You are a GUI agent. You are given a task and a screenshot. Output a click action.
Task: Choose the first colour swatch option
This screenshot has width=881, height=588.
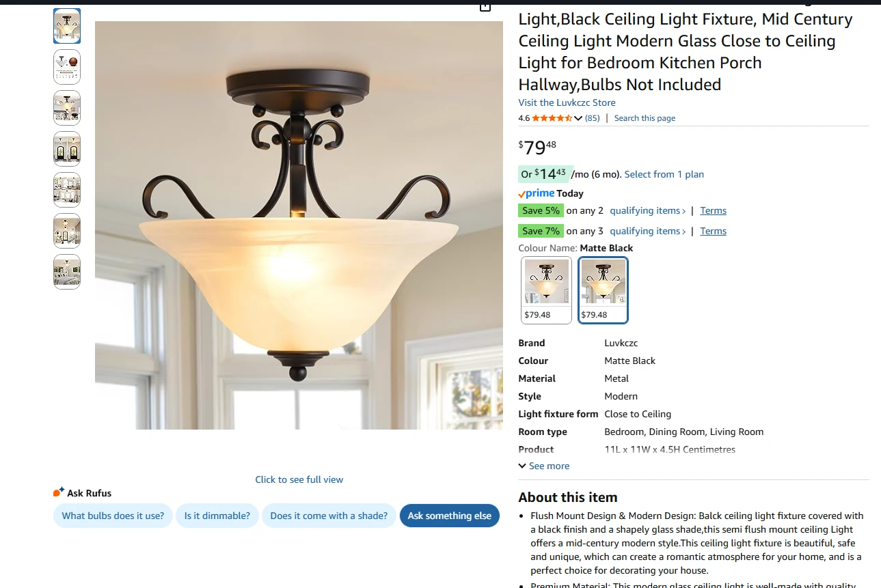(x=546, y=290)
